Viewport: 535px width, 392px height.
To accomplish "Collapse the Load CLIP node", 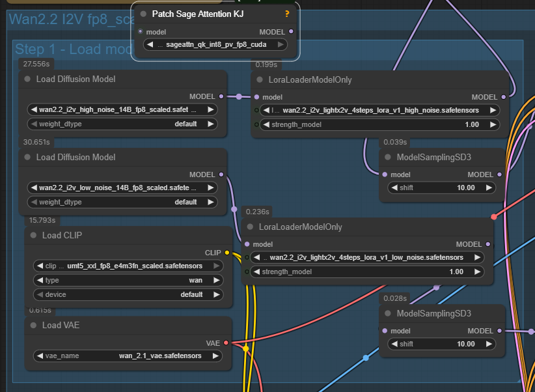I will pos(33,235).
